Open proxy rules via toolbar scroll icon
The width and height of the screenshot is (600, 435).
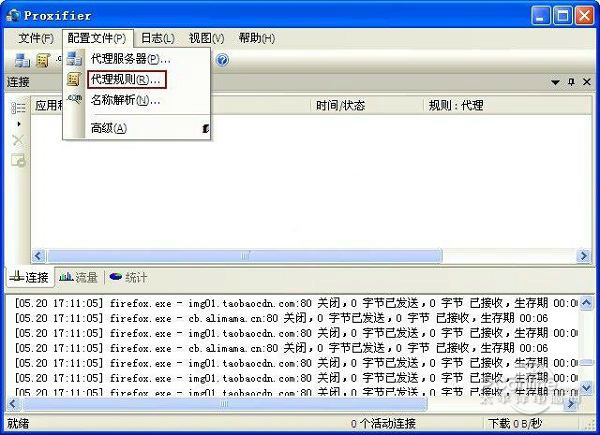[x=43, y=60]
